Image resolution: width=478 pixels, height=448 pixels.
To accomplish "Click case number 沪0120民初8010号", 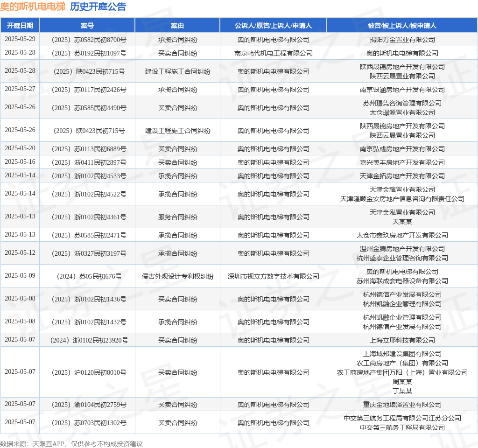I will point(89,372).
